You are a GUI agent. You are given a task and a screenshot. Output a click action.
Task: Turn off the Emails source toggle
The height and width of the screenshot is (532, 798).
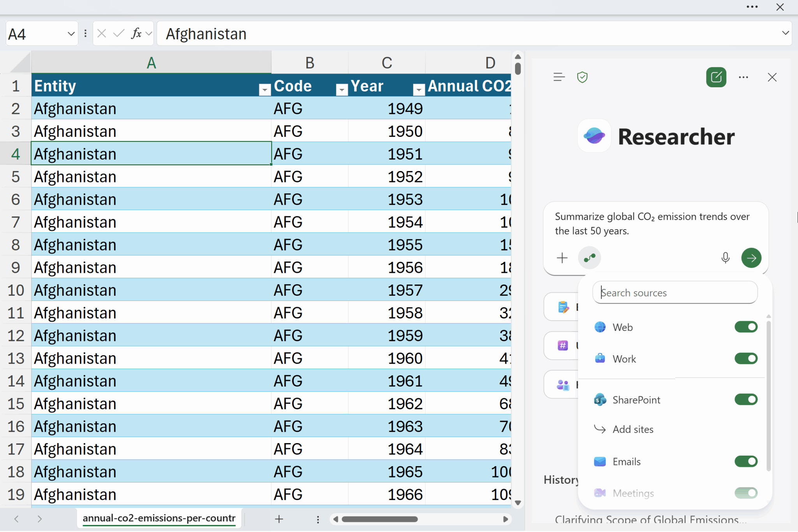coord(745,461)
